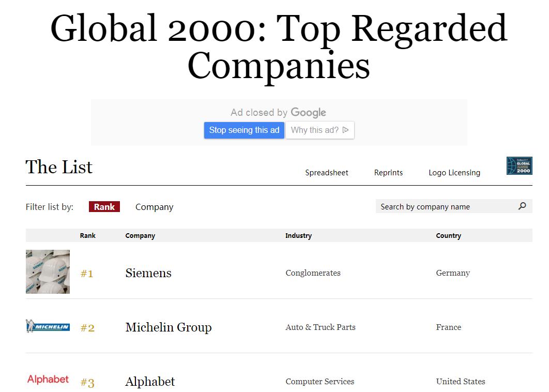Open the Michelin Group company entry
The width and height of the screenshot is (549, 392).
(x=169, y=327)
